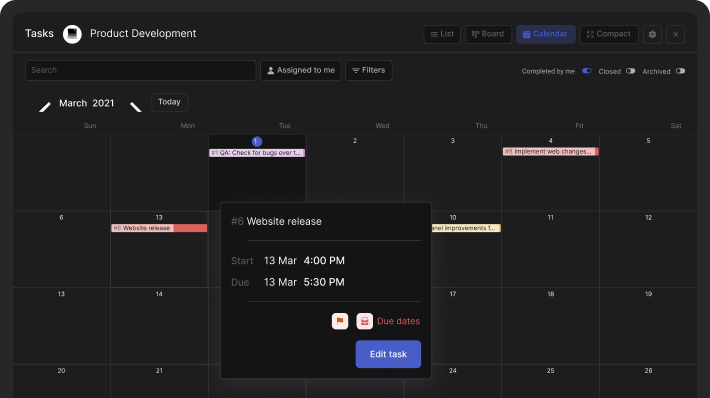Click the 2021 year label
710x398 pixels.
(x=103, y=103)
